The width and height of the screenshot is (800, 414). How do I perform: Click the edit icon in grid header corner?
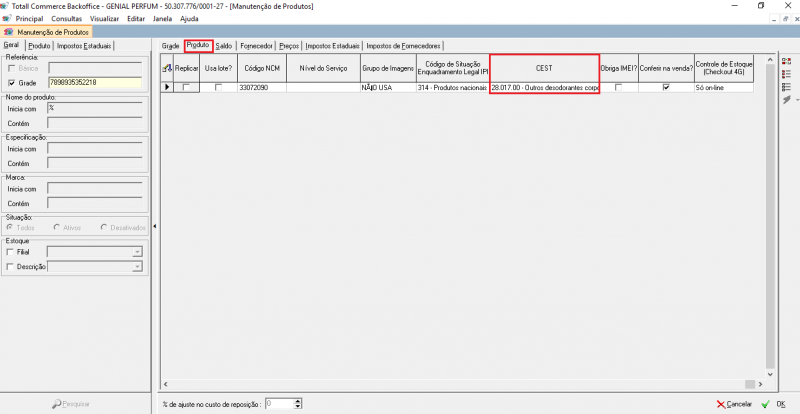click(x=167, y=67)
